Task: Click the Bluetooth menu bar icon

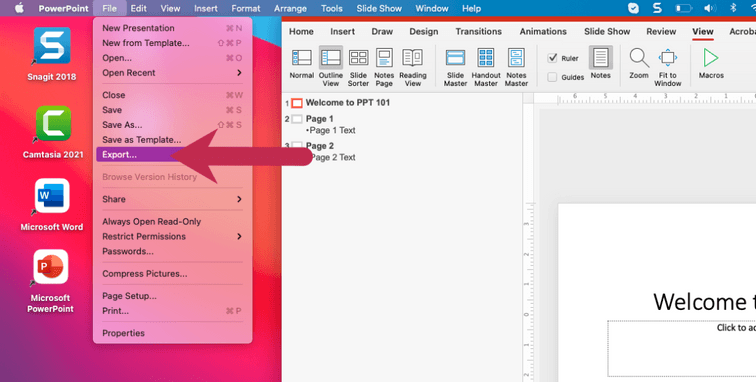Action: click(733, 8)
